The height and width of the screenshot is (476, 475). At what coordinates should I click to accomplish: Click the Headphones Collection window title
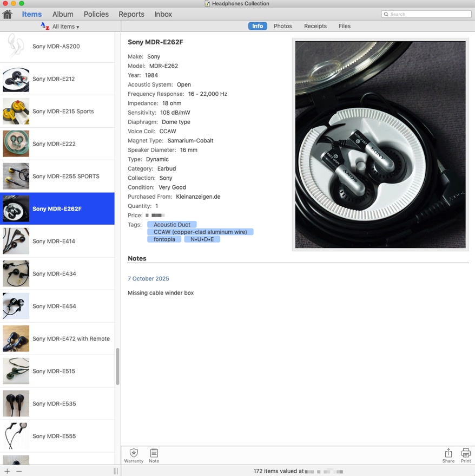pyautogui.click(x=241, y=4)
